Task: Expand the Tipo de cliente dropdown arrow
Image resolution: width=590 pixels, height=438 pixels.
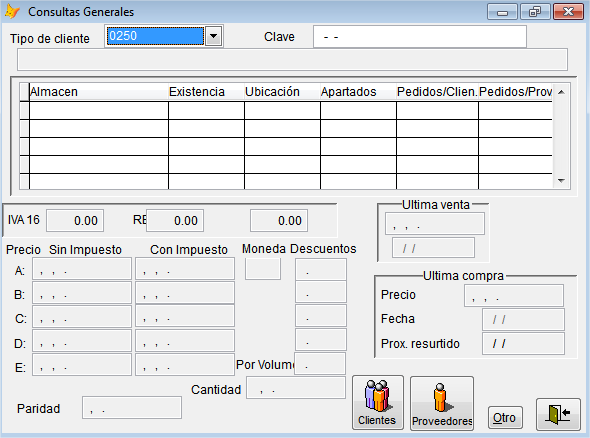Action: [213, 36]
